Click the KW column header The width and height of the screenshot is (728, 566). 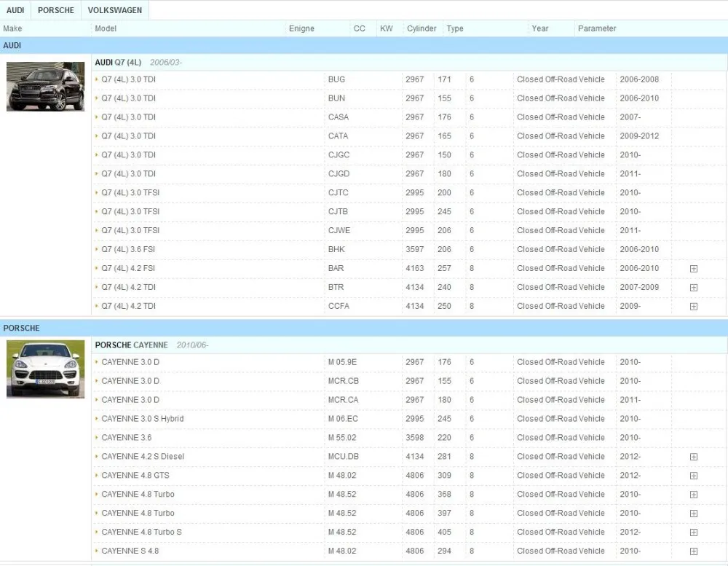tap(387, 28)
